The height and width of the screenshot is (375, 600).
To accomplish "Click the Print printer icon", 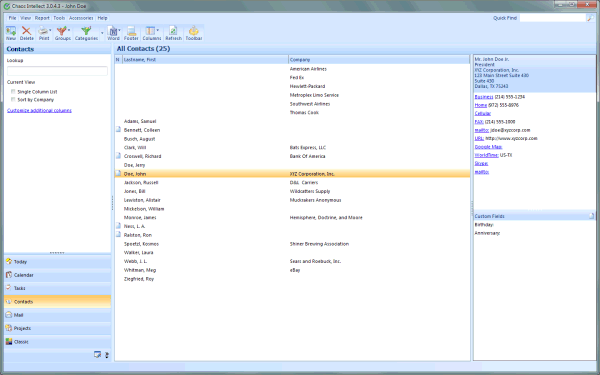I will pyautogui.click(x=43, y=31).
